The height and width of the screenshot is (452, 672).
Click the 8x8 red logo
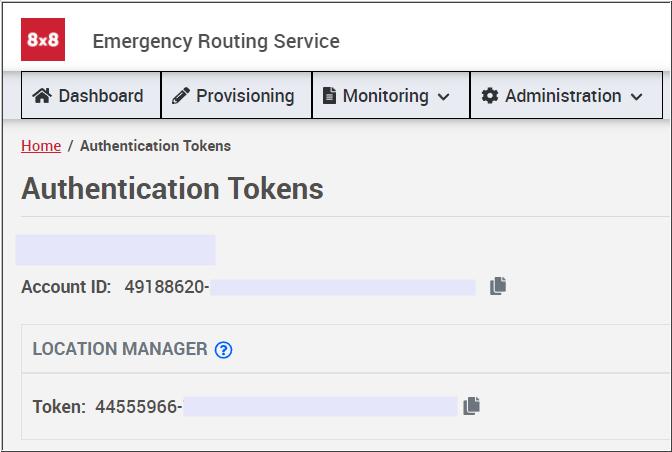tap(43, 39)
